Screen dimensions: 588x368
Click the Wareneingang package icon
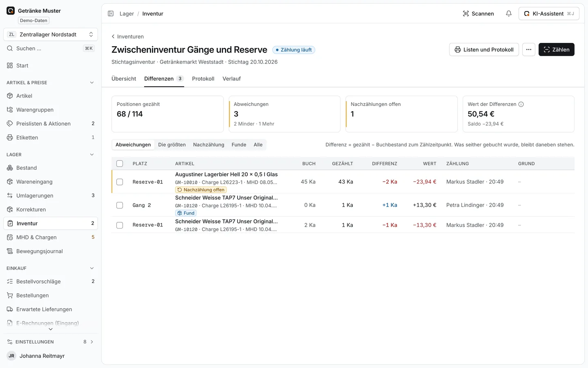[10, 182]
